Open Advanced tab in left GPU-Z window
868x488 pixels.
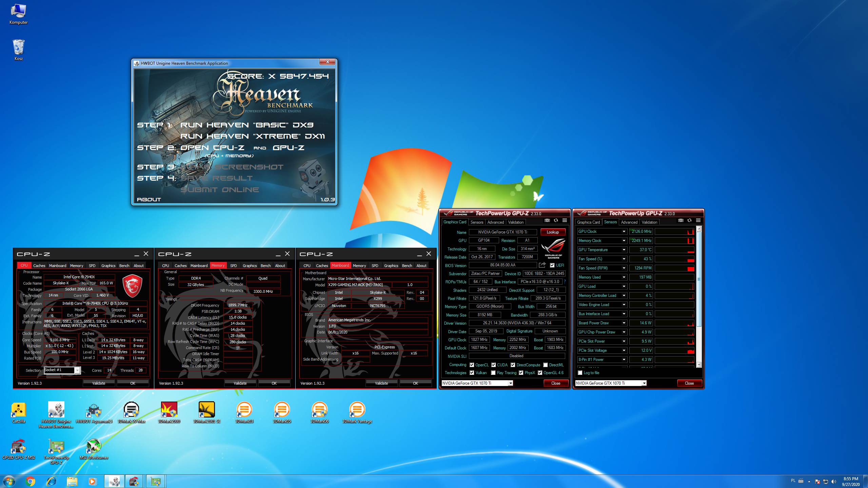pyautogui.click(x=495, y=222)
